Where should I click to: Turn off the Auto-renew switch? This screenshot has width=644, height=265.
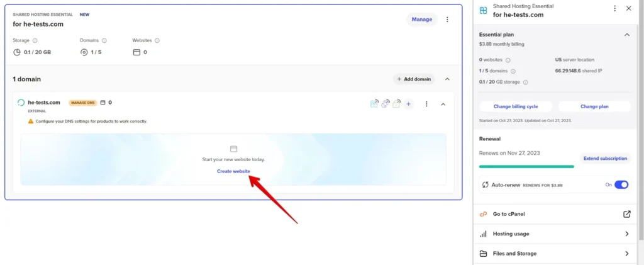coord(621,185)
